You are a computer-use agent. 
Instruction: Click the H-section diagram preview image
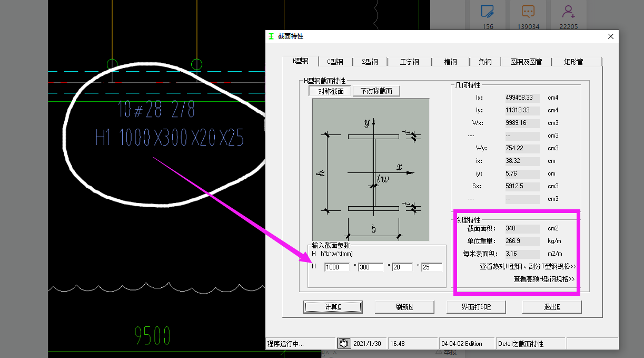(371, 170)
